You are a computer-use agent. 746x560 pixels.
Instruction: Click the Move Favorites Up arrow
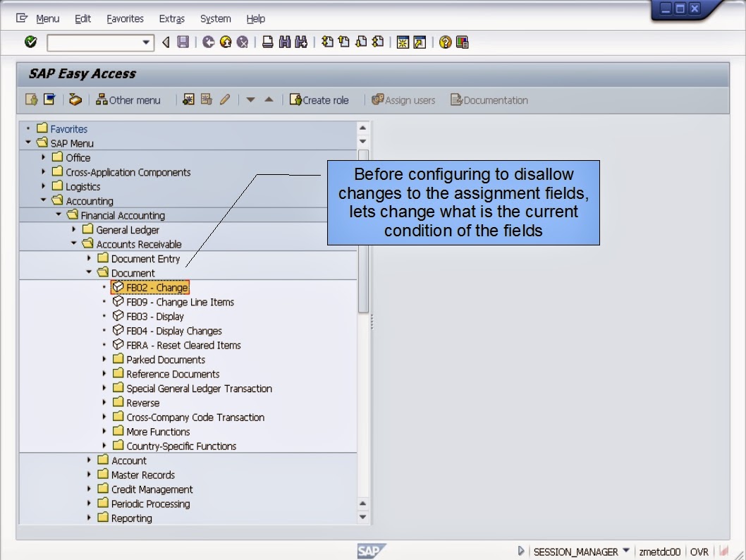tap(269, 99)
